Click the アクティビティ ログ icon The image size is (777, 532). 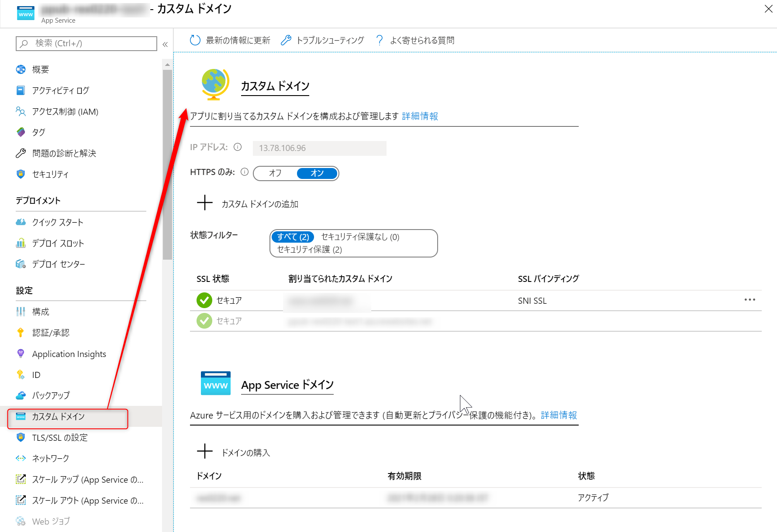pos(21,90)
